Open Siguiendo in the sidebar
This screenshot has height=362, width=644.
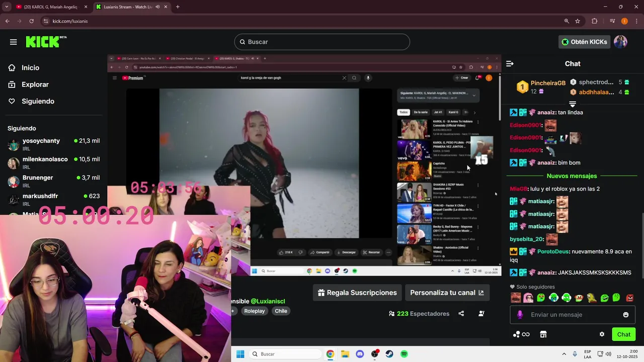(x=38, y=101)
